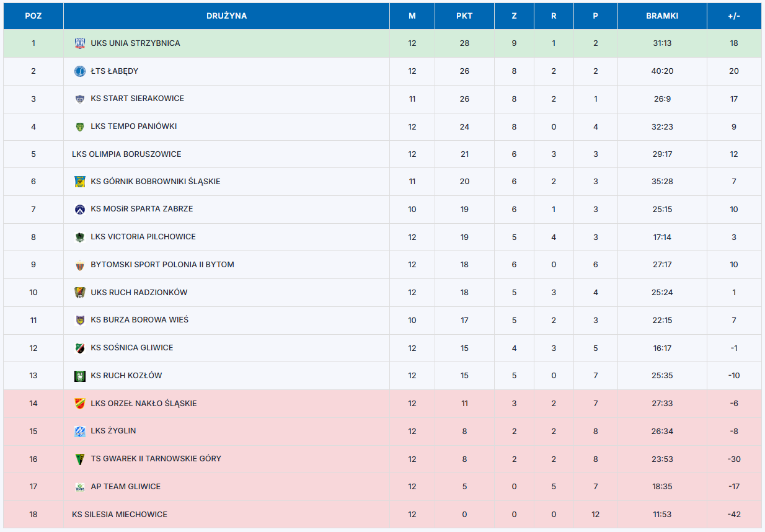Viewport: 765px width, 532px height.
Task: Select the AP Team Gliwice name
Action: pos(125,487)
